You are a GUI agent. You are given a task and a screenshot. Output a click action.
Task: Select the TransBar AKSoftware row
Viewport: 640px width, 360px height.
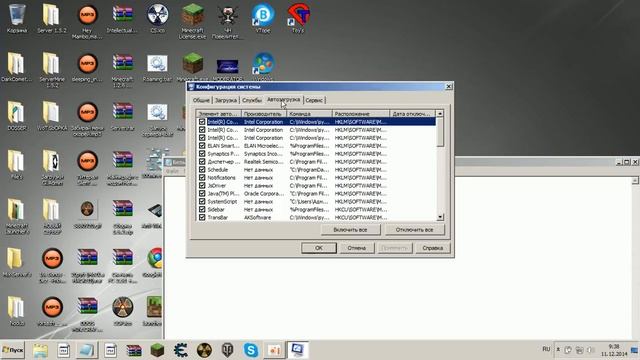(316, 218)
